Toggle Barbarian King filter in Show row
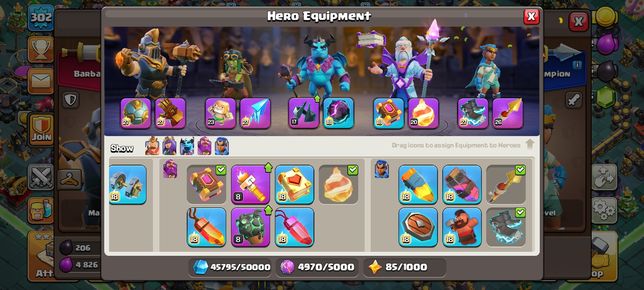Image resolution: width=644 pixels, height=290 pixels. click(x=152, y=146)
